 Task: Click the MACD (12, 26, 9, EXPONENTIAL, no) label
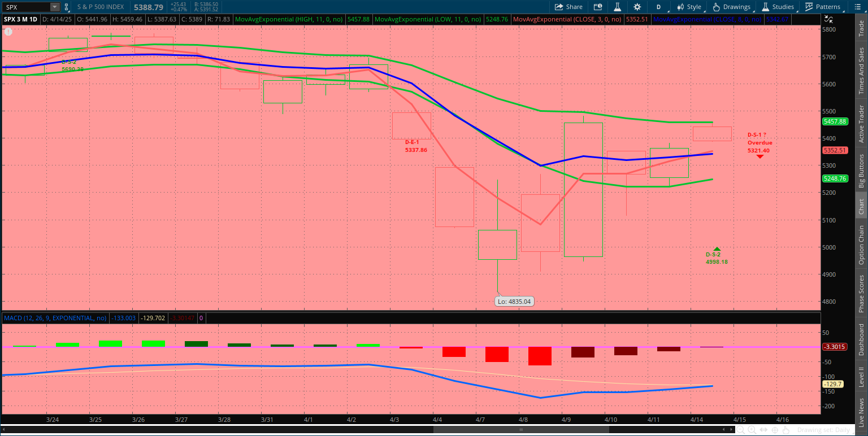[x=55, y=318]
